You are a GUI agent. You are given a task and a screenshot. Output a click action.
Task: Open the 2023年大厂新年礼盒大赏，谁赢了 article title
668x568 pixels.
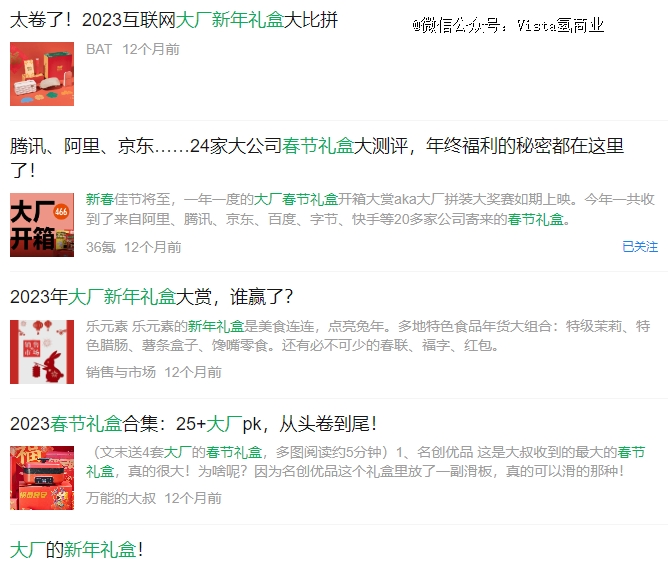[151, 297]
